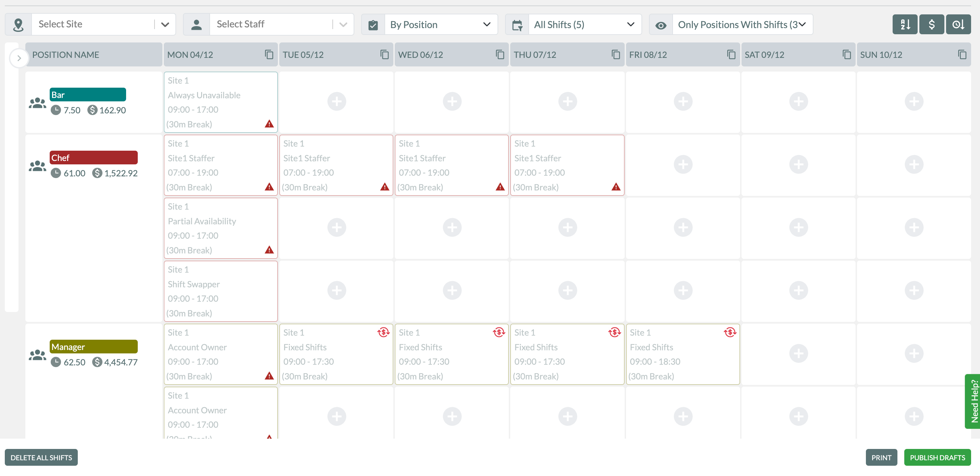Add Chef shift on Sunday 10/12

(914, 165)
